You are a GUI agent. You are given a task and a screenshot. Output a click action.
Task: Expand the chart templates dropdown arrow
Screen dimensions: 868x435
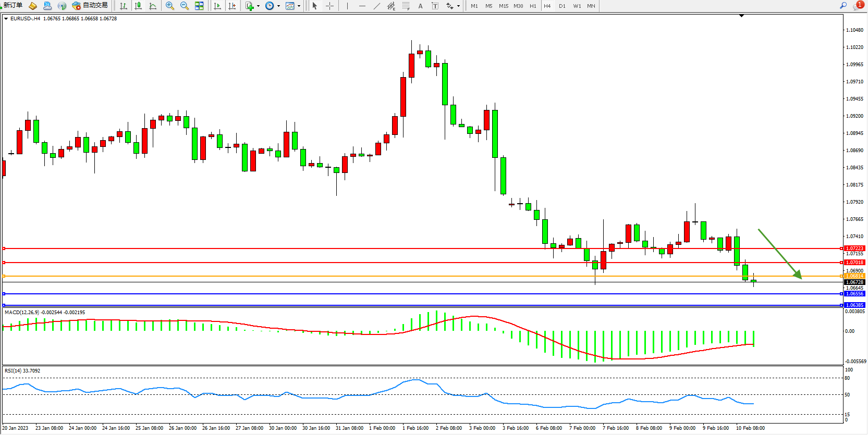point(299,6)
